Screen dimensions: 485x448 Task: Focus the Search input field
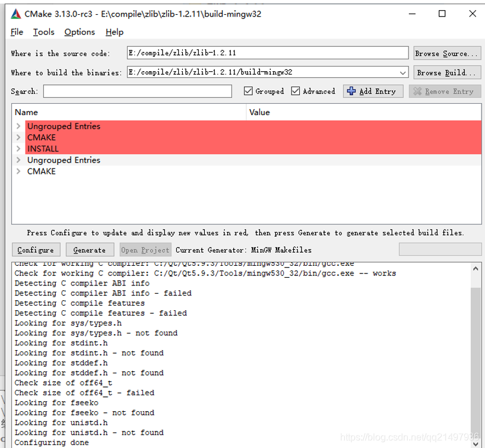click(137, 91)
